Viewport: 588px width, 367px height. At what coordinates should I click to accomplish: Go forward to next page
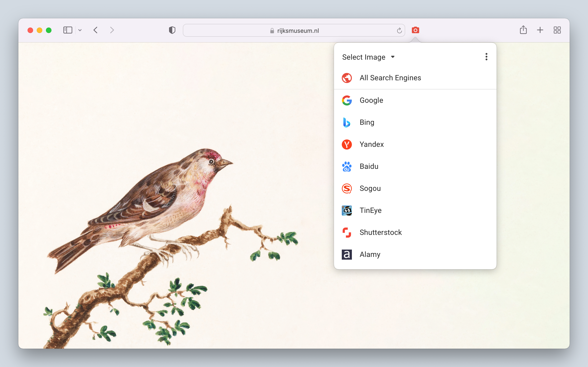click(112, 30)
